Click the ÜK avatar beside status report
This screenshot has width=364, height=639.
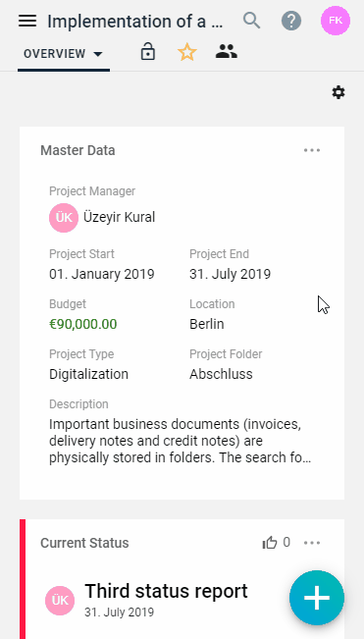(x=60, y=601)
